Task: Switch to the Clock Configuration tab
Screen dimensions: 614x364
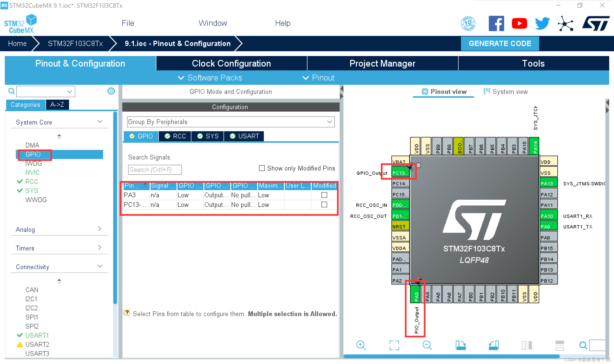Action: tap(231, 63)
